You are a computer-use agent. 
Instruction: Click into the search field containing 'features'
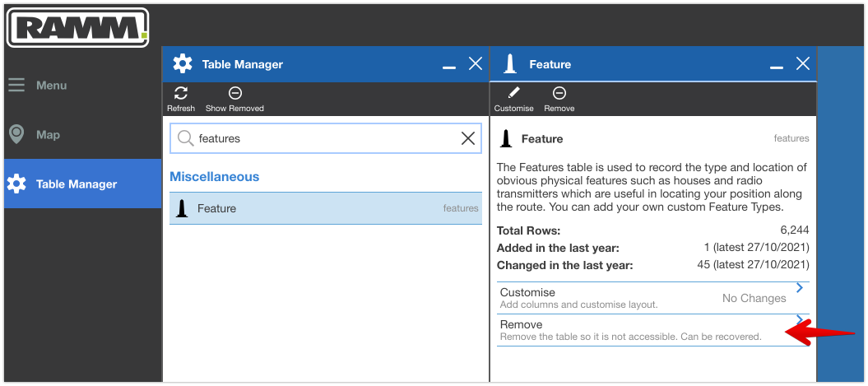pyautogui.click(x=326, y=138)
